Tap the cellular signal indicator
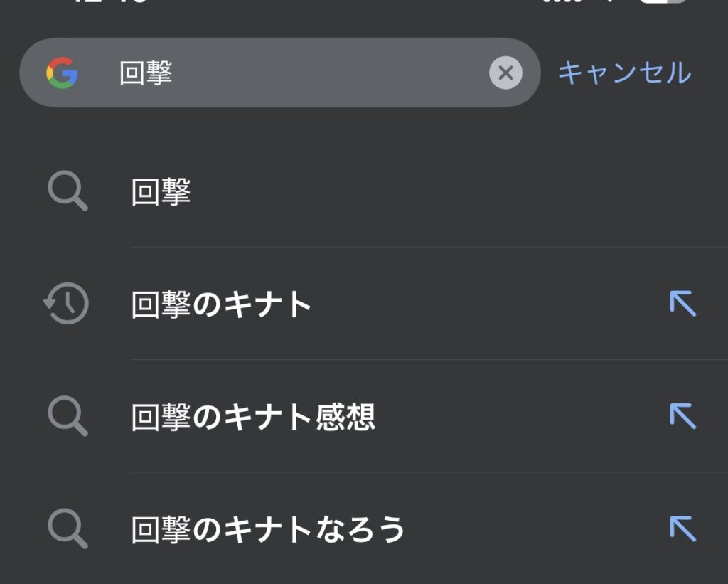This screenshot has width=728, height=584. tap(562, 2)
